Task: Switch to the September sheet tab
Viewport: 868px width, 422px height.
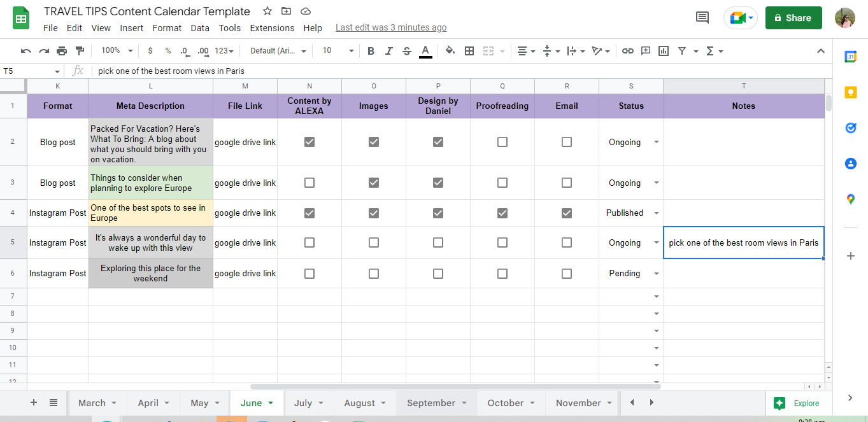Action: [x=431, y=403]
